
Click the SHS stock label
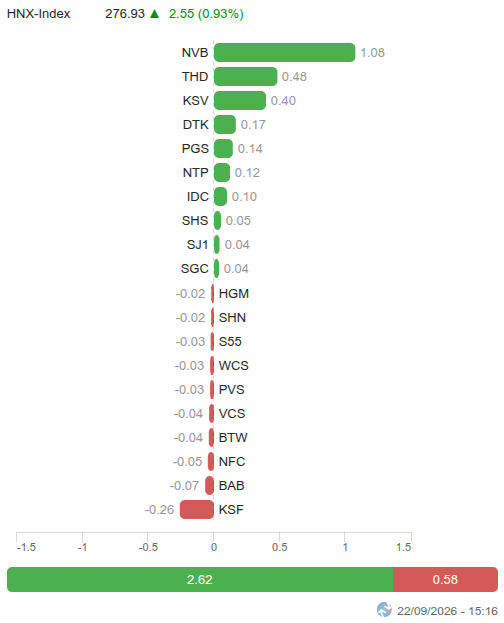(195, 221)
